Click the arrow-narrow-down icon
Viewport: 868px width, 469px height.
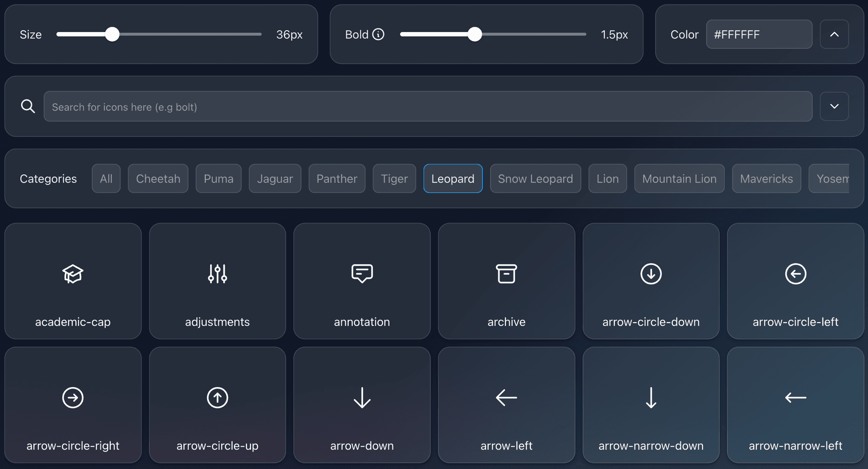651,404
